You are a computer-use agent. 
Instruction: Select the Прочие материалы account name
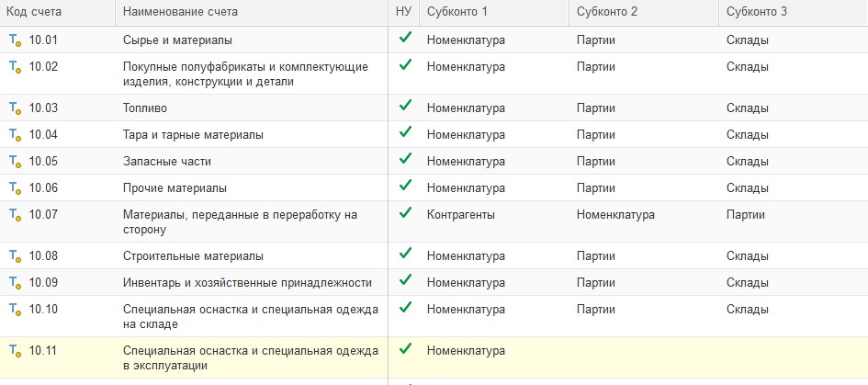click(x=175, y=188)
